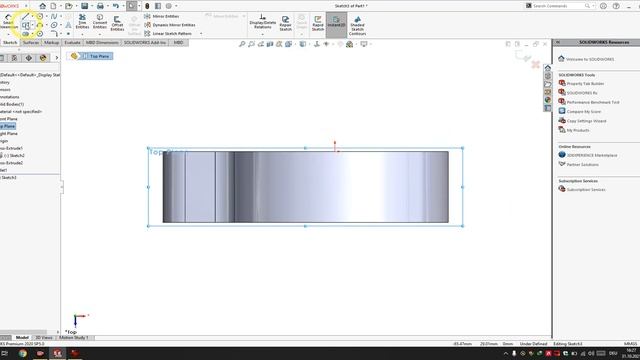Screen dimensions: 640x360
Task: Open the Options dropdown arrow
Action: tap(176, 6)
